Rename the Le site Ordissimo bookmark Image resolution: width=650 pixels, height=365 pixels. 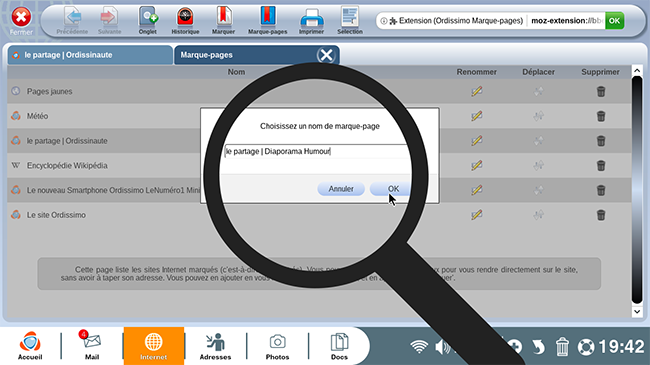(x=477, y=215)
